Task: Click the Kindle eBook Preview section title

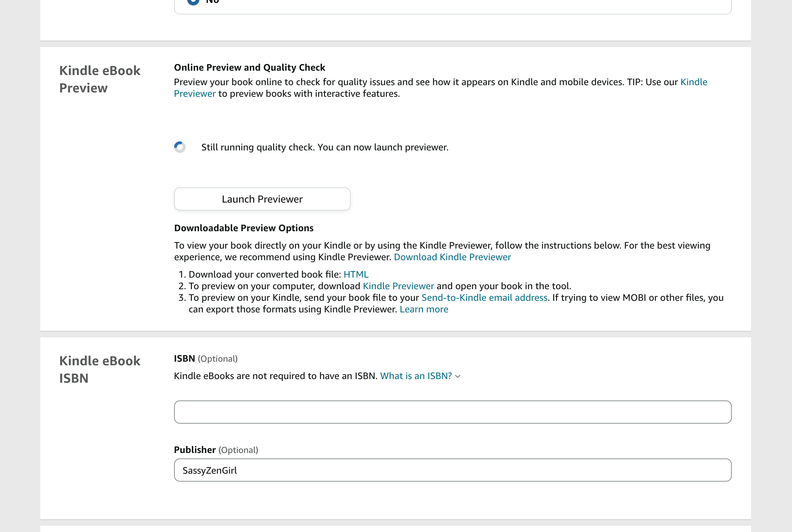Action: coord(100,79)
